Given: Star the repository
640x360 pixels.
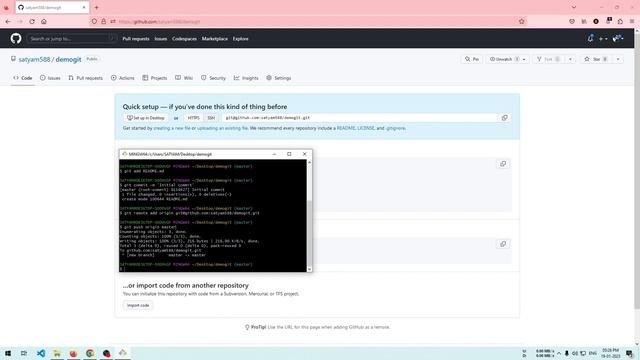Looking at the screenshot, I should pos(596,59).
